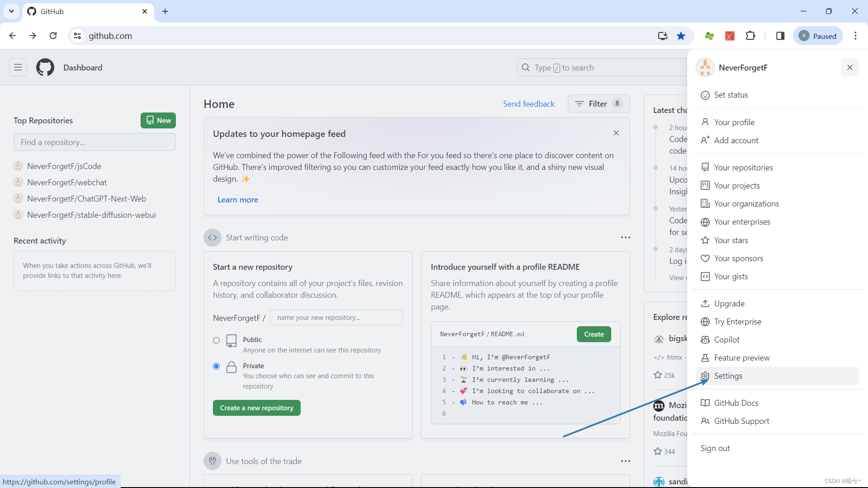868x488 pixels.
Task: Open Chrome three-dot menu
Action: (855, 36)
